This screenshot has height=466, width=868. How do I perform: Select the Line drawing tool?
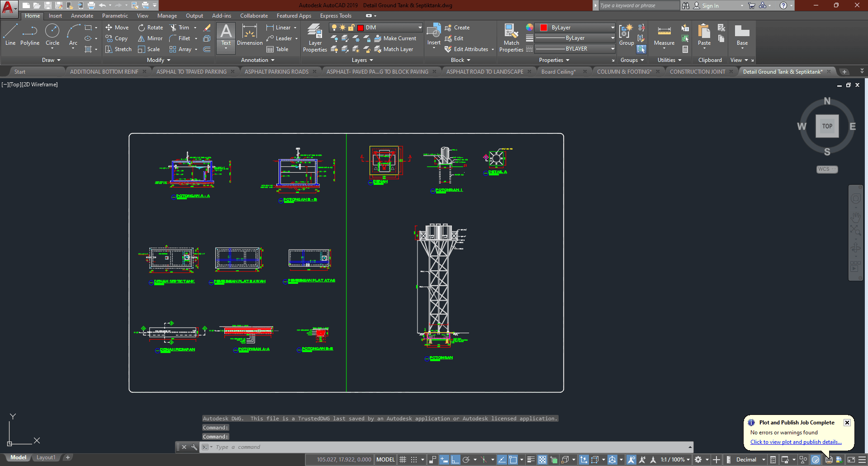pos(10,35)
